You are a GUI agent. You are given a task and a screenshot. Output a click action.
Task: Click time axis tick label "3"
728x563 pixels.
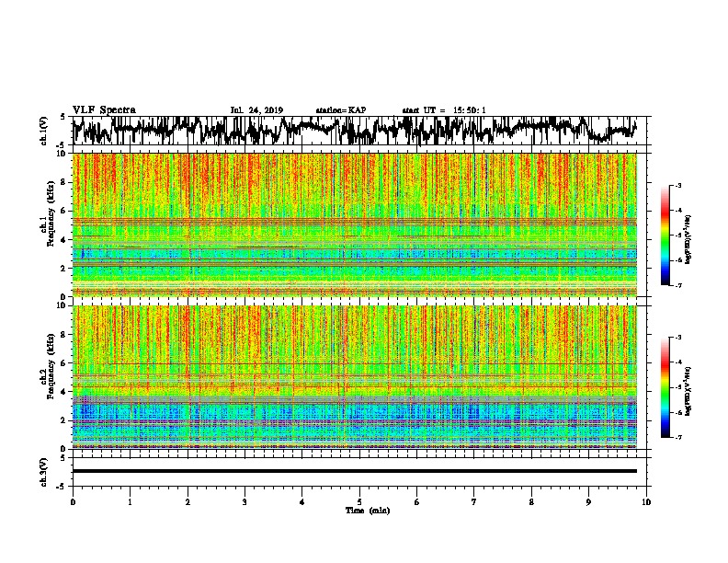[245, 501]
